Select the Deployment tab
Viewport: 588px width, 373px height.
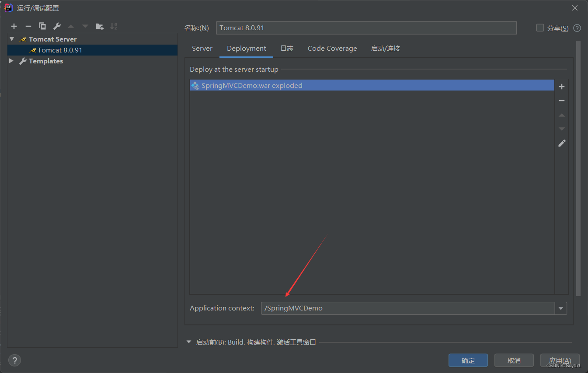(x=247, y=49)
